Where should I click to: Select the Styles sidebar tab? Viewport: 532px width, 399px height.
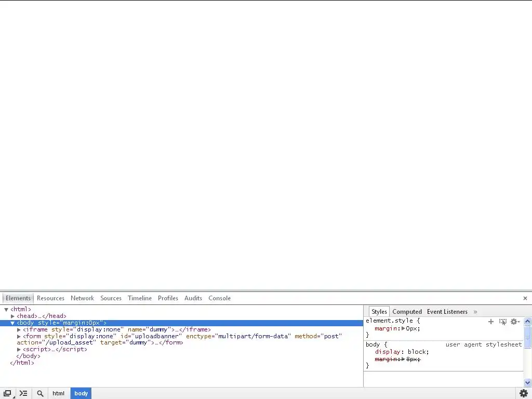(379, 312)
